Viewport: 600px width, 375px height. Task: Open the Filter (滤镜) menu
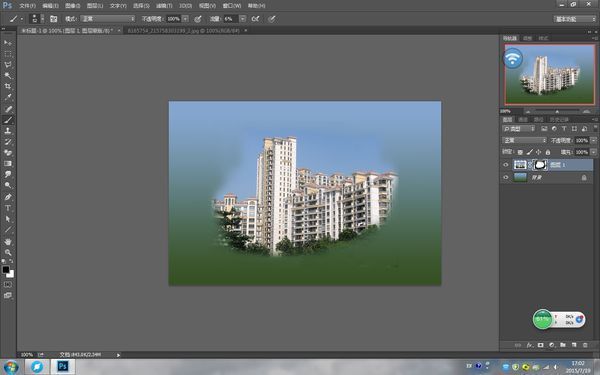pyautogui.click(x=164, y=6)
